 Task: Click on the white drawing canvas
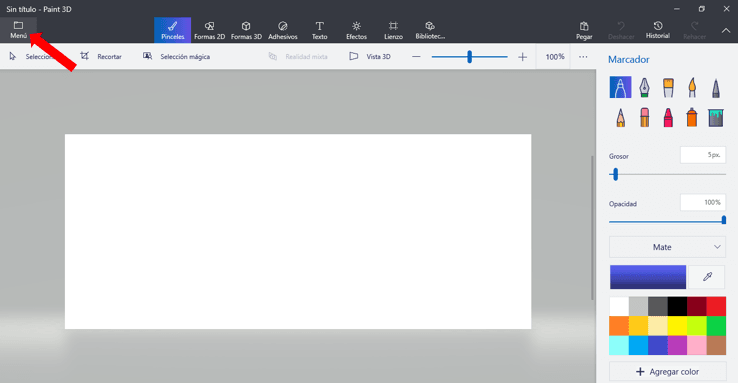[x=298, y=231]
